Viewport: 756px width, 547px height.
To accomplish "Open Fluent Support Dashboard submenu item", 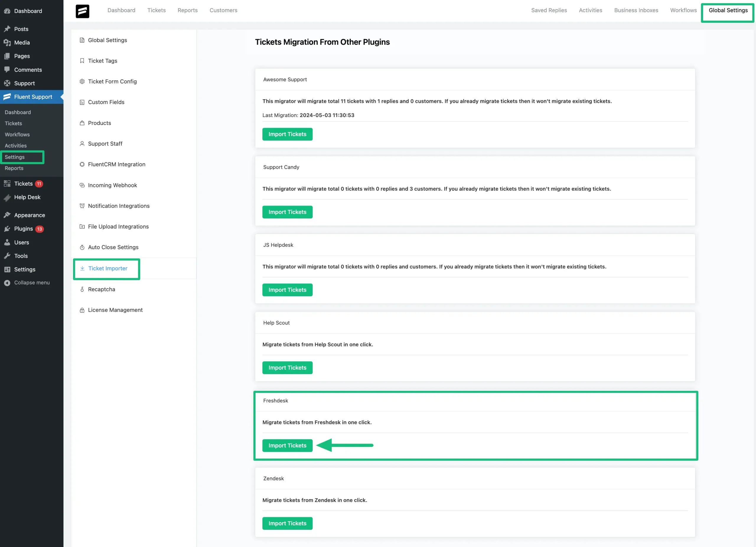I will click(x=18, y=112).
